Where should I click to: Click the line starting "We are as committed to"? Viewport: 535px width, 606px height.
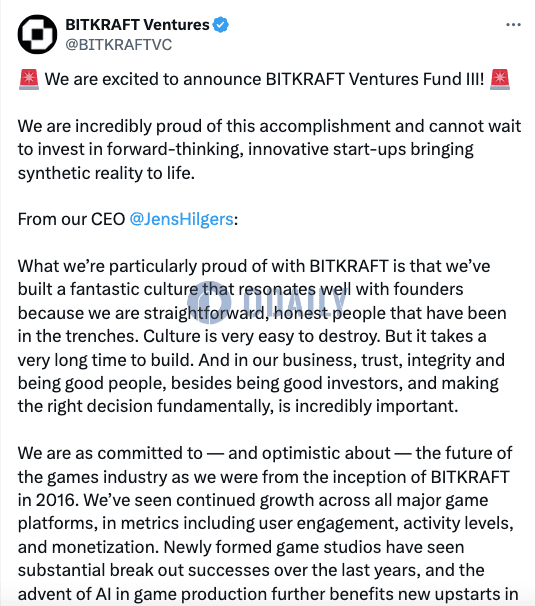265,453
